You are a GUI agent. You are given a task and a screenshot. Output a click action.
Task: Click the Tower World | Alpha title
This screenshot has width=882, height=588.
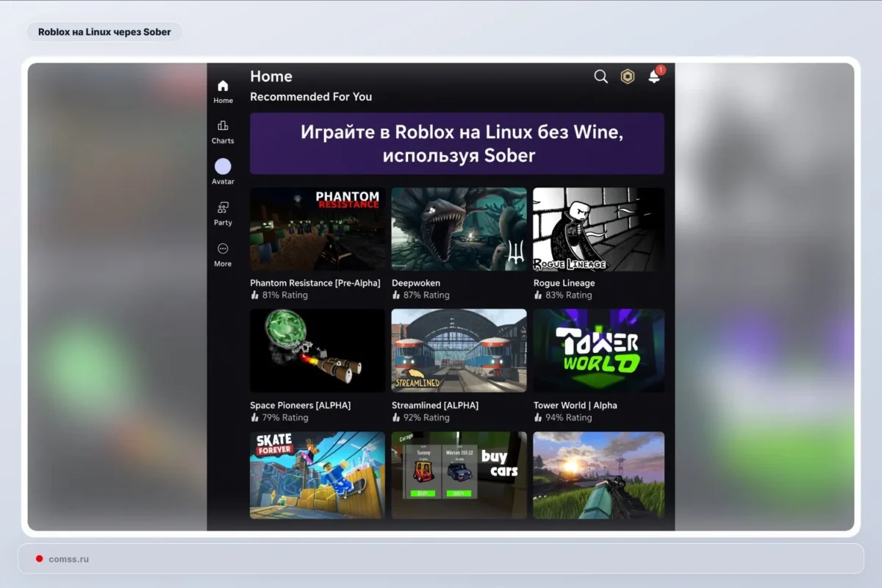pyautogui.click(x=576, y=405)
